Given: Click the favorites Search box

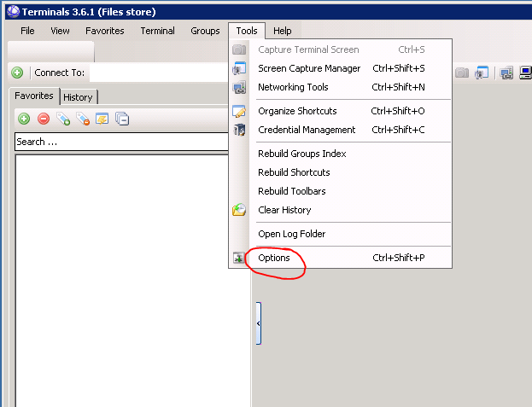Looking at the screenshot, I should click(x=122, y=142).
